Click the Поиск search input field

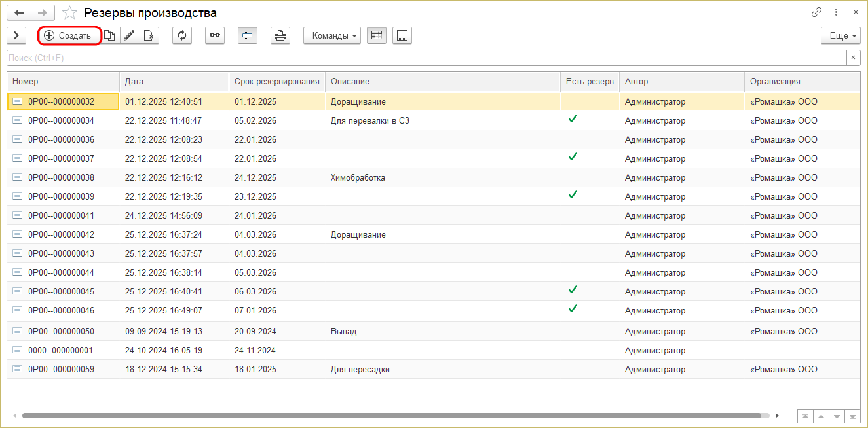[x=426, y=58]
